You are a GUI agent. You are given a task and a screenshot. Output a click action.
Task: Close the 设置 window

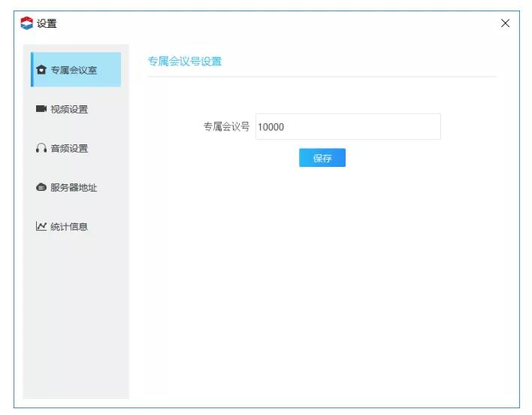click(505, 23)
